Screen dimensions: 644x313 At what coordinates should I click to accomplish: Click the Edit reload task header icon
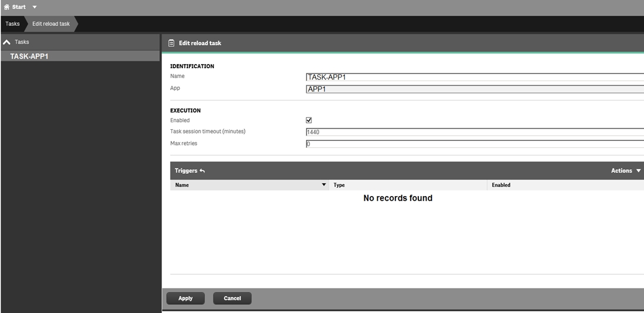pyautogui.click(x=171, y=43)
